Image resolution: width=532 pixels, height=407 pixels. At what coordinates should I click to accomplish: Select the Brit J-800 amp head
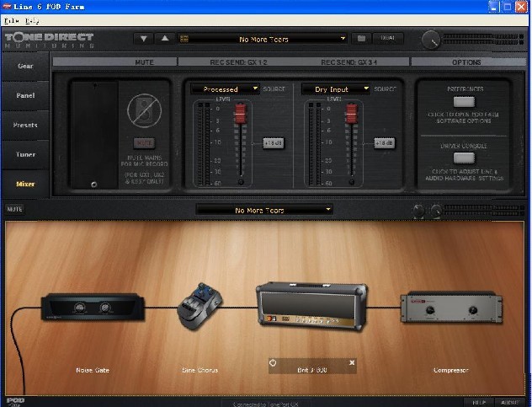point(311,307)
